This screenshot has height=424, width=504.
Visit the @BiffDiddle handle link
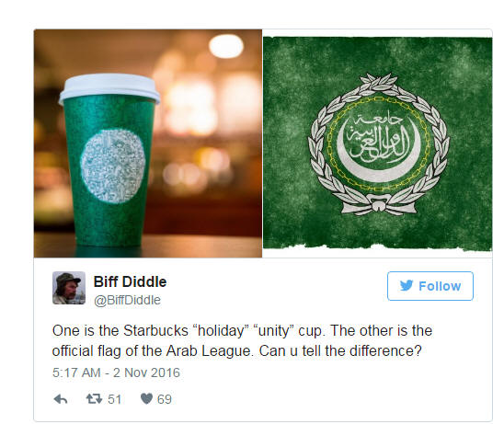click(x=127, y=300)
